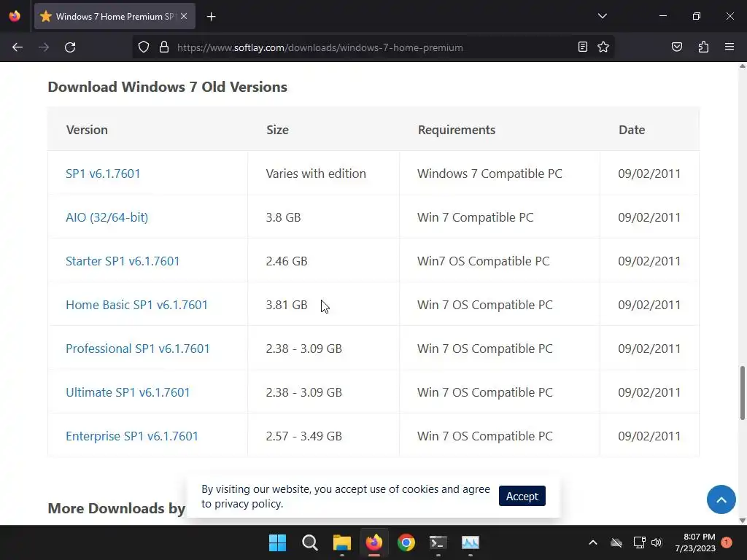Image resolution: width=747 pixels, height=560 pixels.
Task: Select the Windows 7 Home Premium tab
Action: 115,17
